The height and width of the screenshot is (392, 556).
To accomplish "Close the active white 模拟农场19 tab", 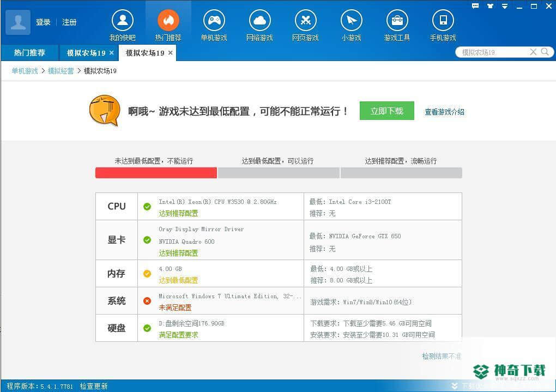I will [171, 53].
